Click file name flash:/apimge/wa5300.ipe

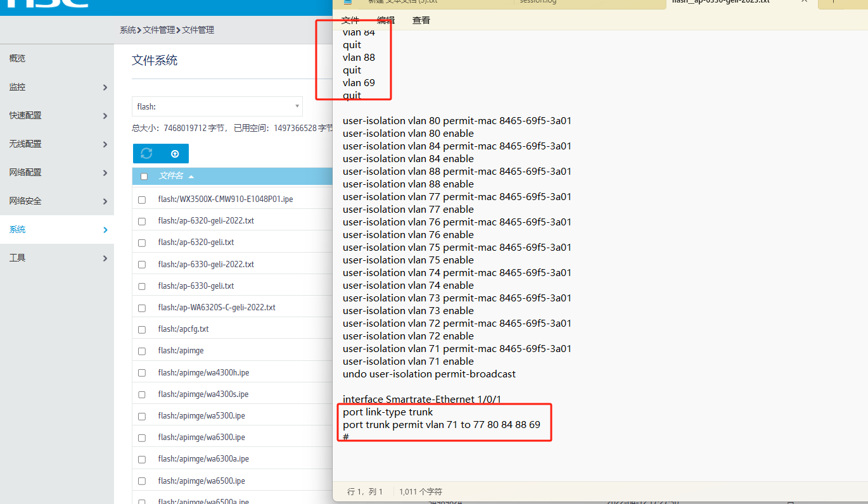pos(201,416)
